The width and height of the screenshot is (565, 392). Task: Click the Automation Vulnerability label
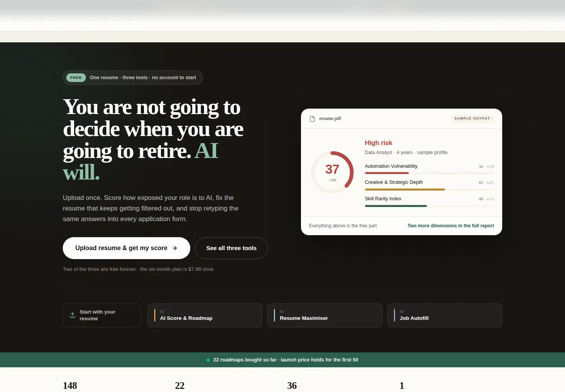point(391,166)
